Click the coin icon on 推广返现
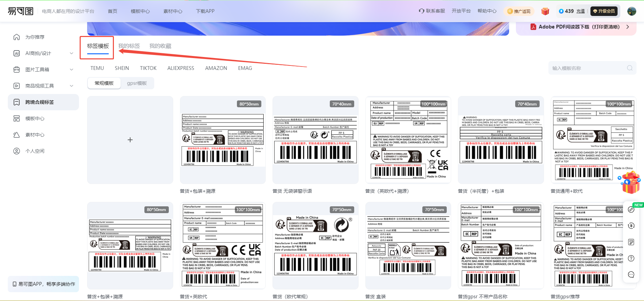This screenshot has height=301, width=644. click(510, 11)
